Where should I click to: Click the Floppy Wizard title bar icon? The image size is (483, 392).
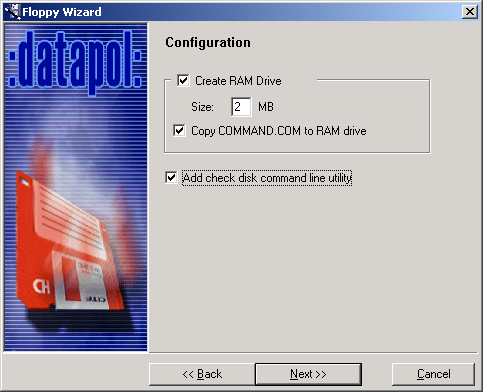(13, 12)
